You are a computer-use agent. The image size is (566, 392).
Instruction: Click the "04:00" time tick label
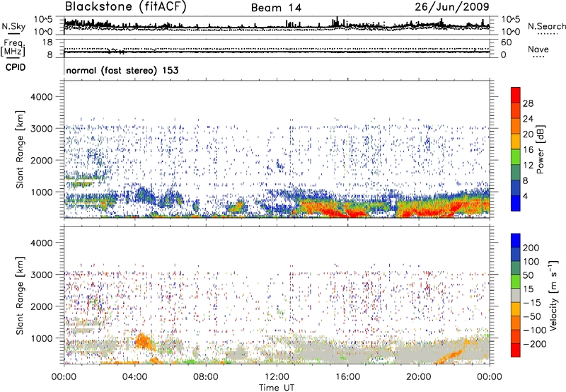[134, 377]
